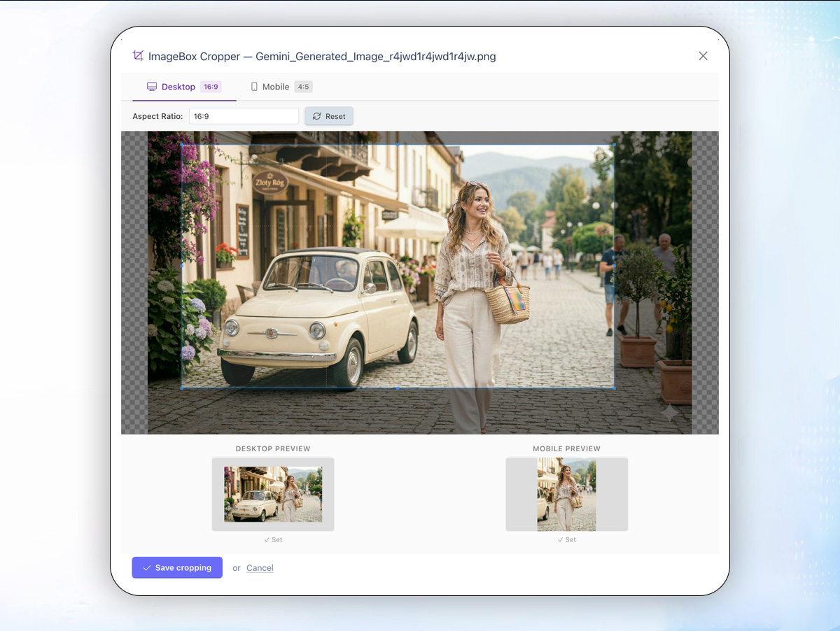Click the bottom-right crop selection handle
The image size is (840, 631).
click(614, 388)
